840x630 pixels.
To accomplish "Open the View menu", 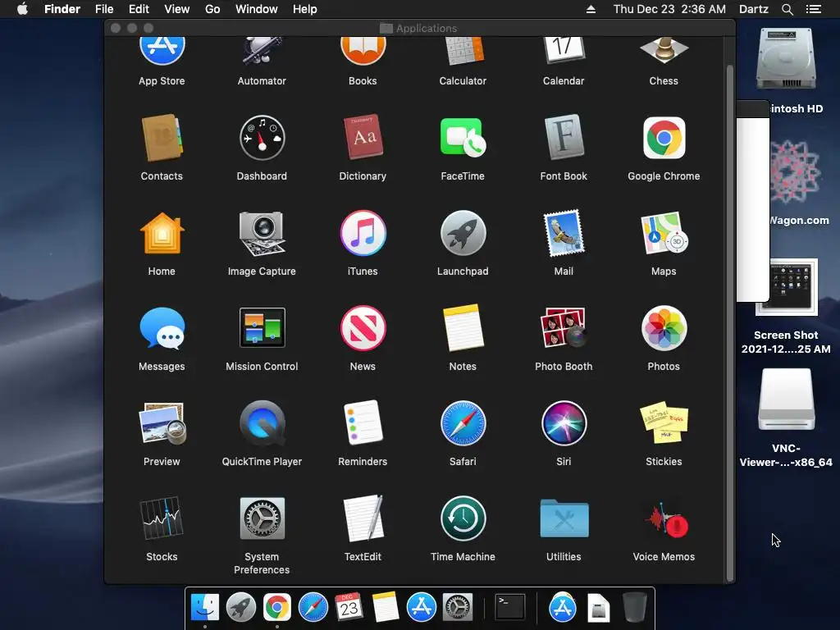I will 177,9.
